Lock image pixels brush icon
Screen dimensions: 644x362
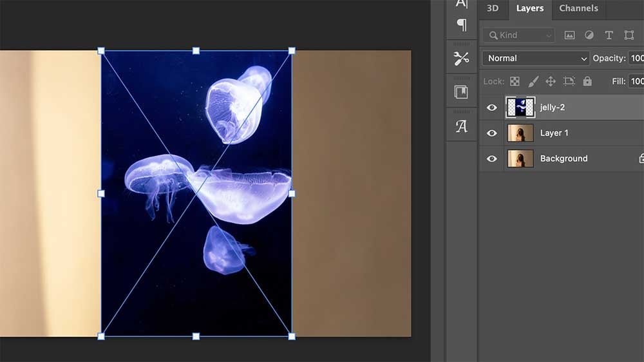pos(533,81)
